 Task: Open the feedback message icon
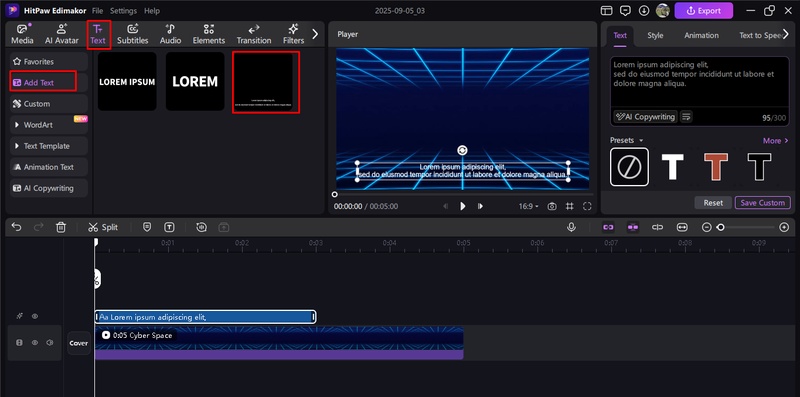(625, 11)
